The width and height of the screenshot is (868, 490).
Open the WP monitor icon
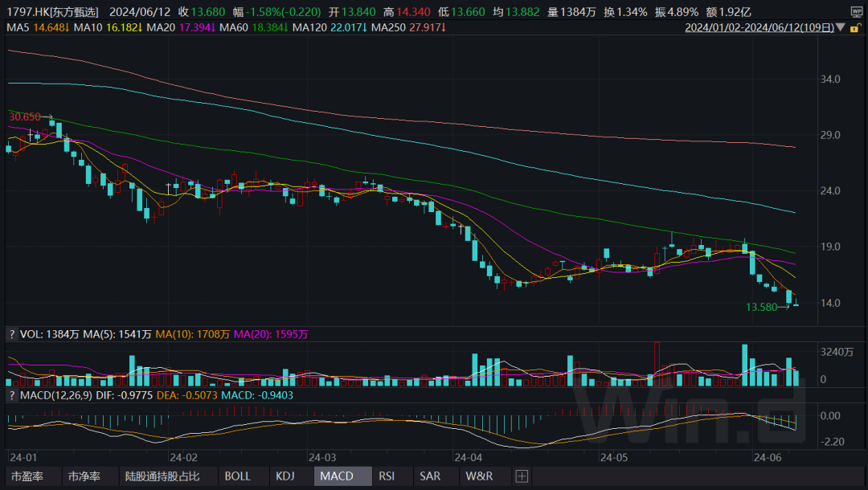click(856, 12)
